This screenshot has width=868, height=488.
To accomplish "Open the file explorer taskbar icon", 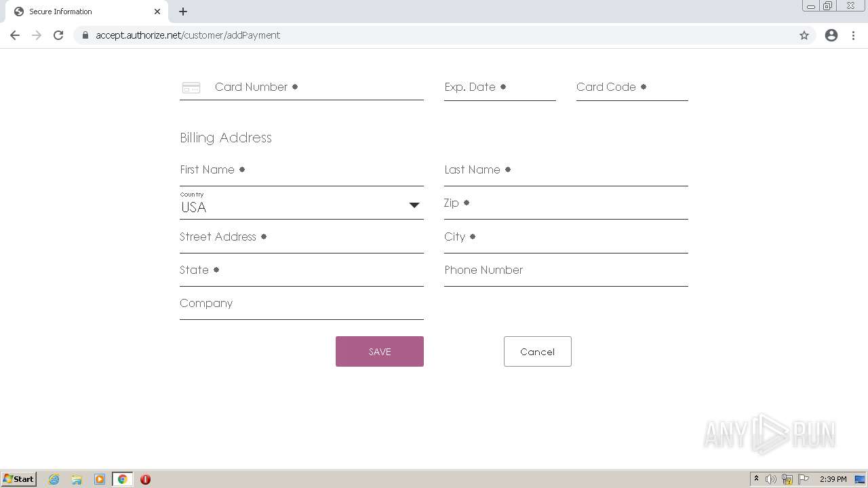I will 77,479.
